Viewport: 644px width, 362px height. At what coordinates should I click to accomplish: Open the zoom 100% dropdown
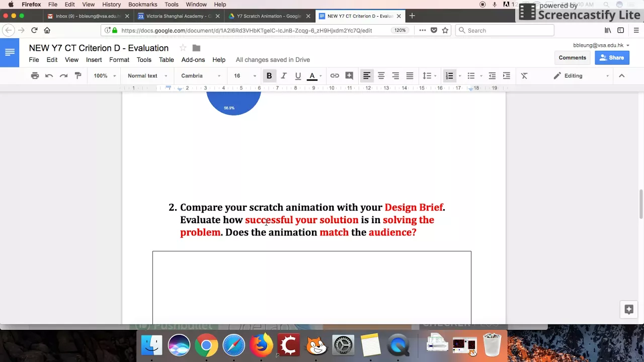(105, 76)
